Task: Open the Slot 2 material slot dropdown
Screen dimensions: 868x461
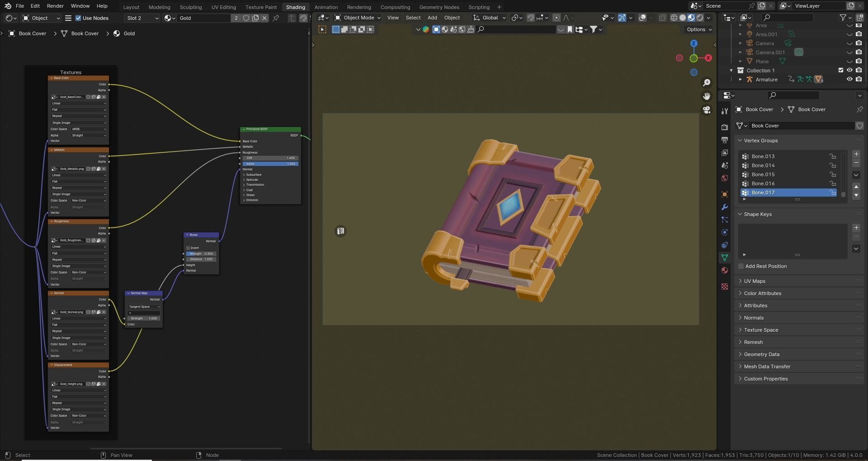Action: (142, 18)
